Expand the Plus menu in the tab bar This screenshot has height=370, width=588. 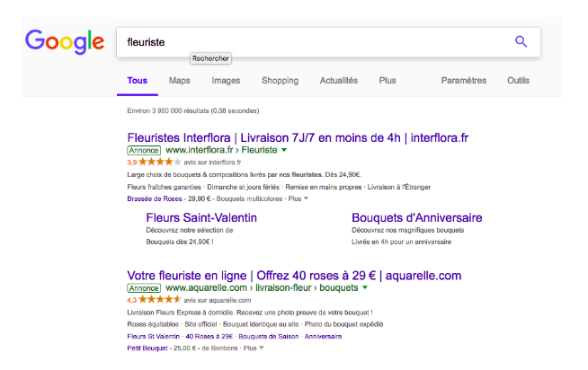point(388,81)
